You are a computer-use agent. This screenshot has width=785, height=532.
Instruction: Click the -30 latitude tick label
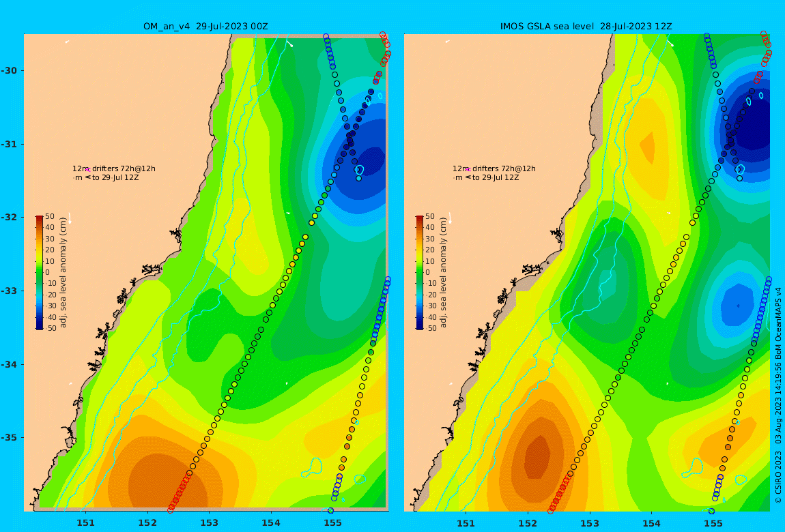tap(9, 70)
